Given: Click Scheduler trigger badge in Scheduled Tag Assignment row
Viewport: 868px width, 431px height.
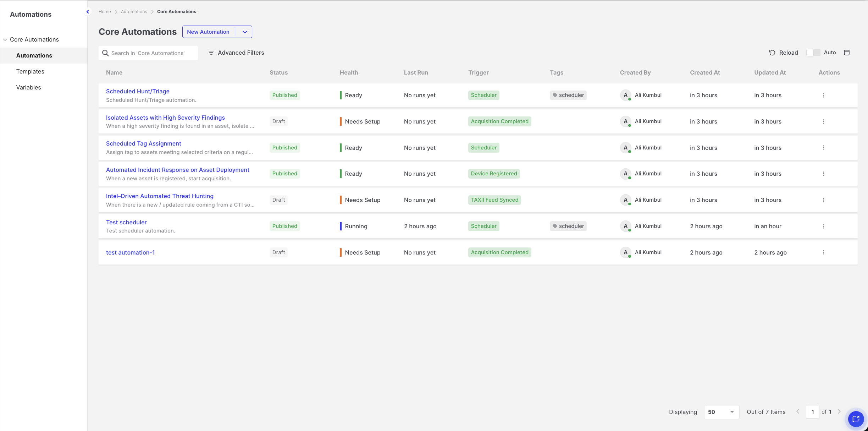Looking at the screenshot, I should pos(483,148).
